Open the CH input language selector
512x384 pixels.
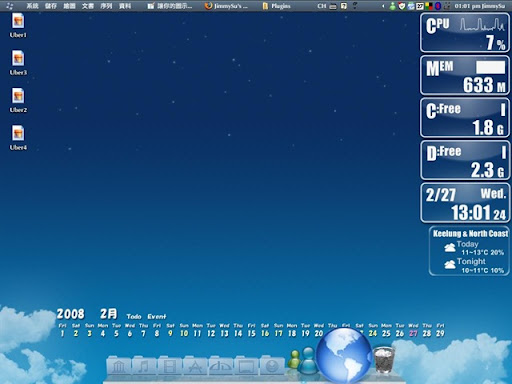[x=321, y=6]
